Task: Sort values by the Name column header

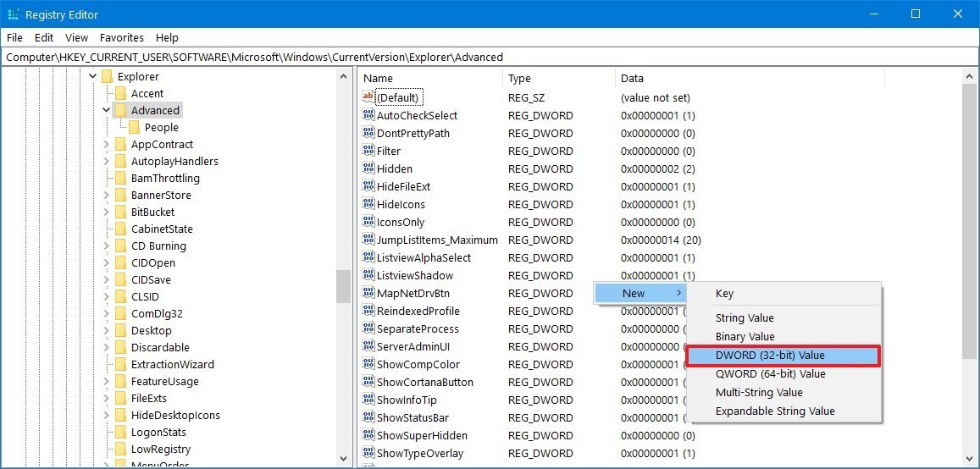Action: (x=429, y=78)
